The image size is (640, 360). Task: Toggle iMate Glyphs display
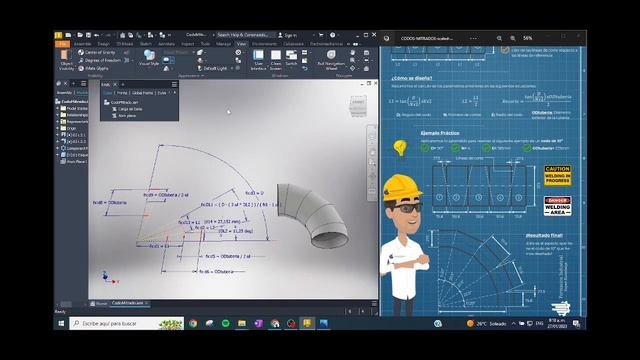click(x=93, y=68)
